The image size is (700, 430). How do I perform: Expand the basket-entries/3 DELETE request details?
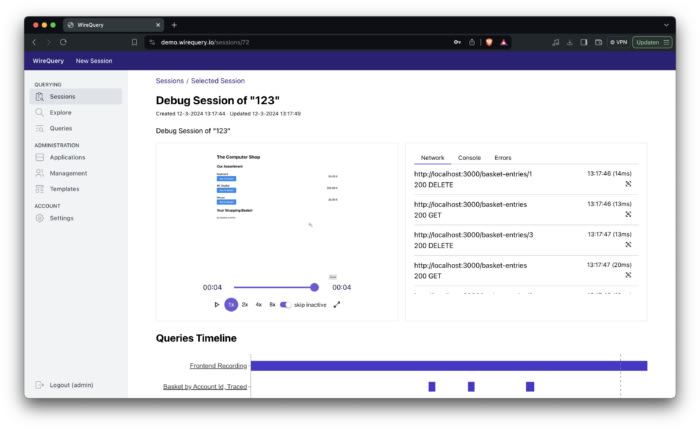[628, 245]
